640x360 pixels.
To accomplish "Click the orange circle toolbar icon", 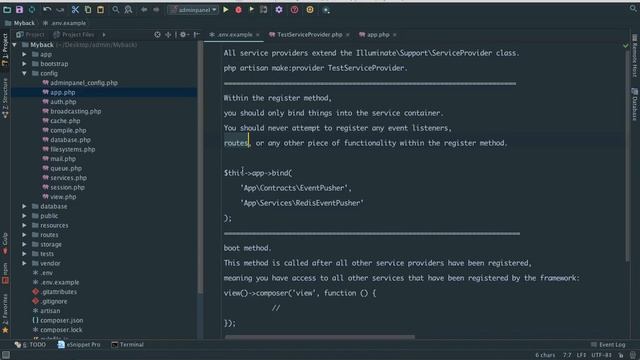I will 310,10.
